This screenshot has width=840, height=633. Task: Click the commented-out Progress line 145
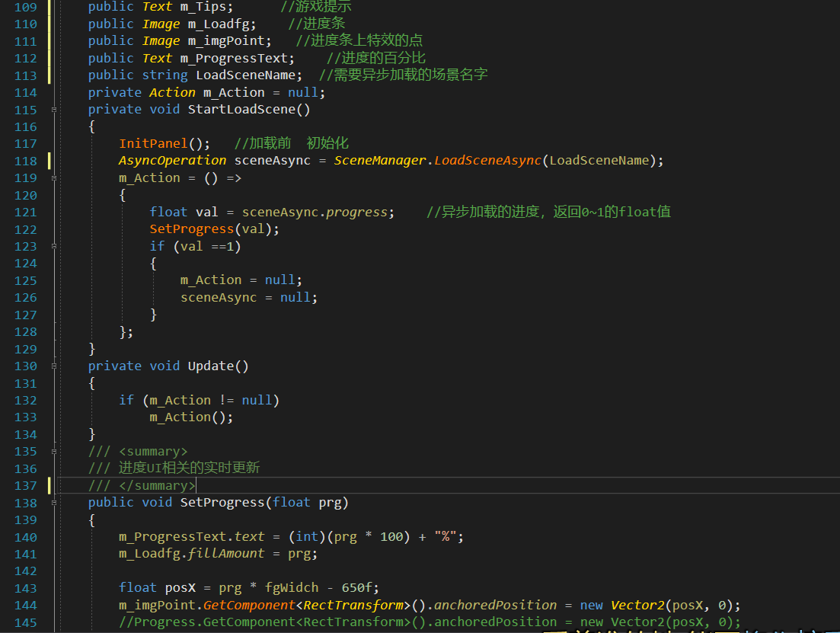pos(430,622)
